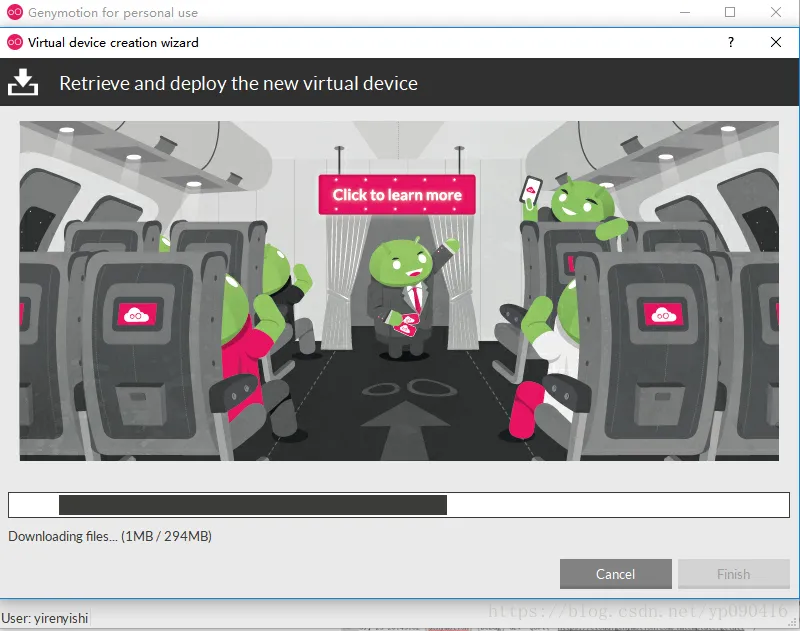Click the cloud screen on the left seat back
Screen dimensions: 800x631
point(137,315)
